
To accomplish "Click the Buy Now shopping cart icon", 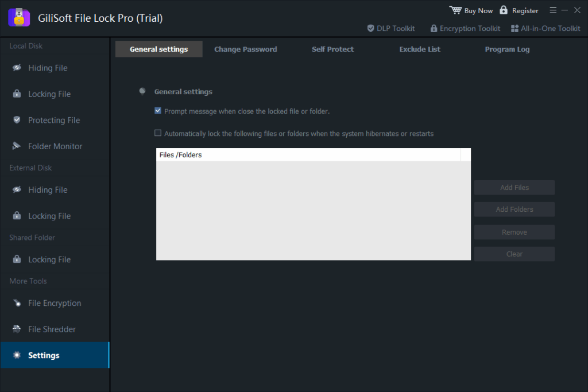I will [455, 10].
